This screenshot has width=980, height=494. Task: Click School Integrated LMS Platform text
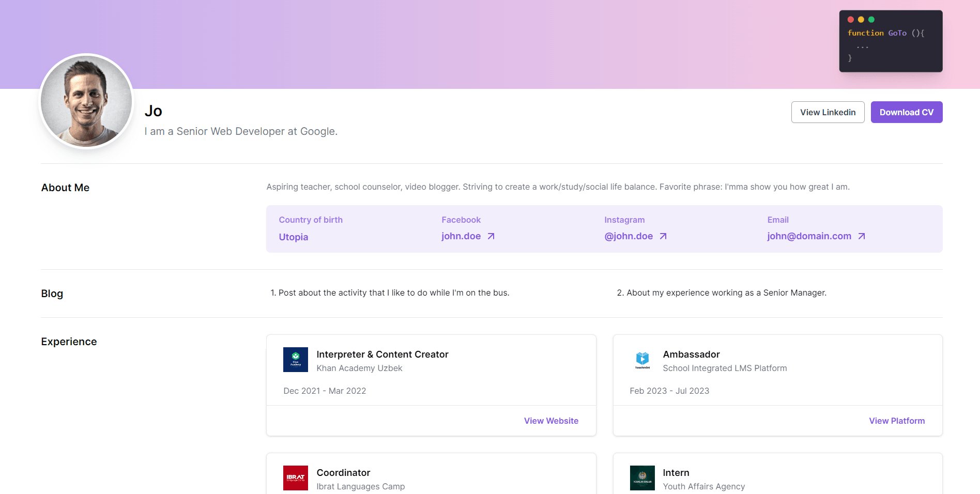[725, 368]
